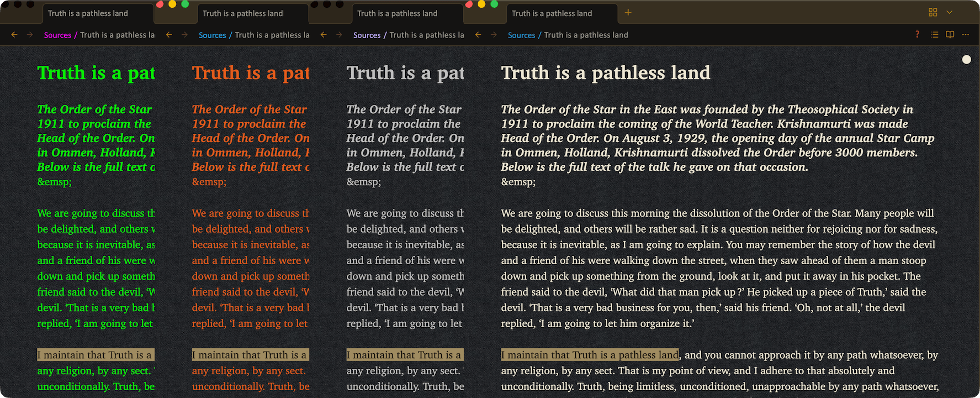
Task: Go forward in the green-text window
Action: coord(30,35)
